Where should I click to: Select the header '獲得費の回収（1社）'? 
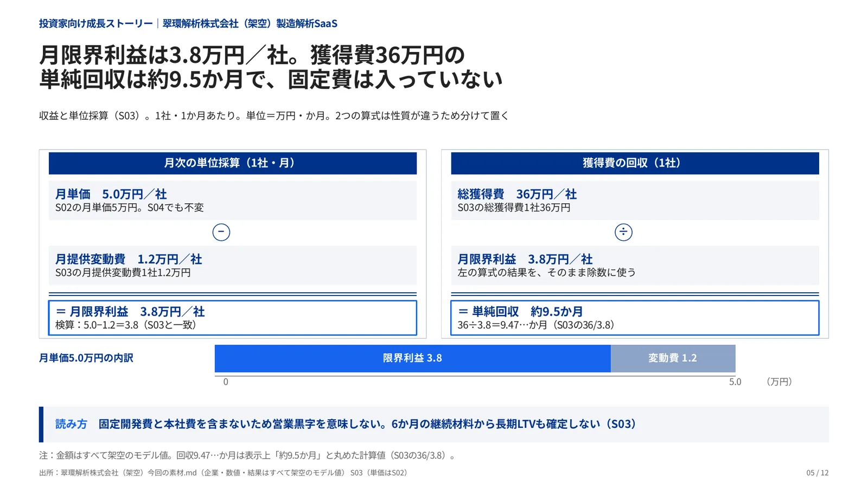[635, 163]
